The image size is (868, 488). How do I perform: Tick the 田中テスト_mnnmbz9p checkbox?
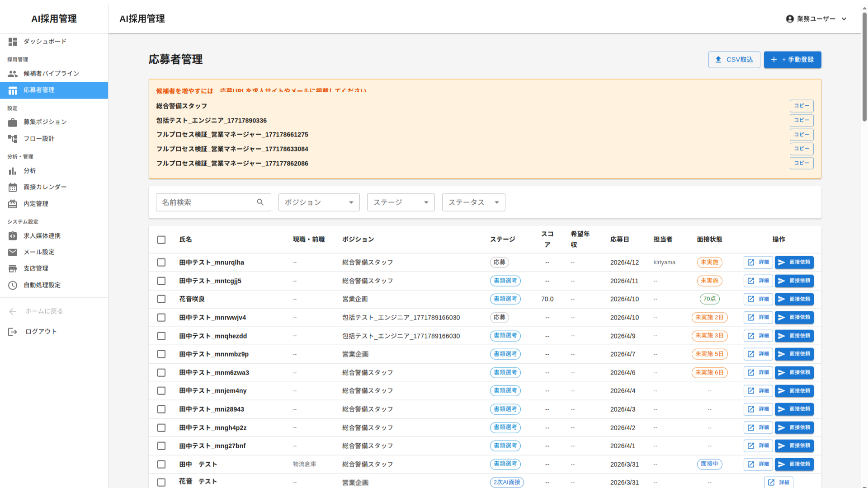(161, 354)
